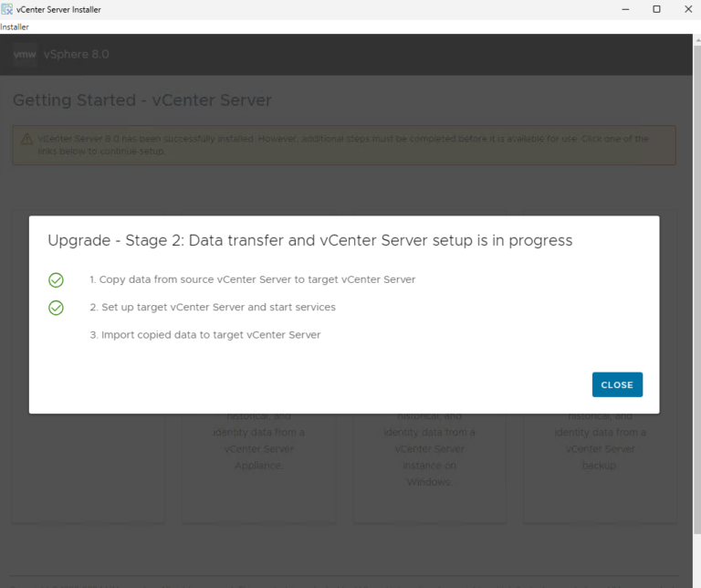
Task: Click the "vSphere 8.0" header text
Action: point(76,55)
